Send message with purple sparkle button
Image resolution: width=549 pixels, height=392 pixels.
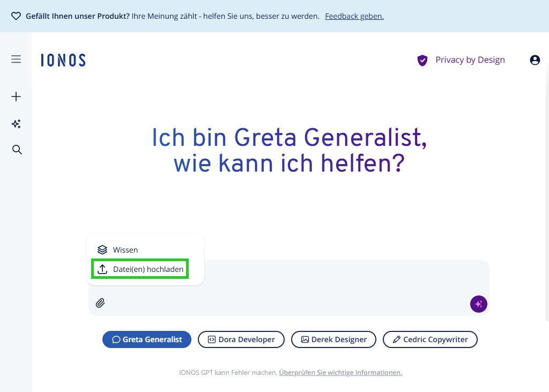478,304
